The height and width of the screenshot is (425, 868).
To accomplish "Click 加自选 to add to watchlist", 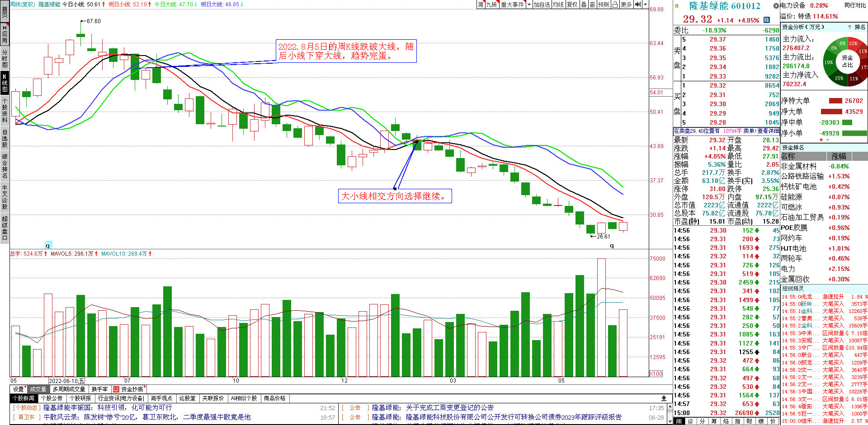I will tap(542, 5).
